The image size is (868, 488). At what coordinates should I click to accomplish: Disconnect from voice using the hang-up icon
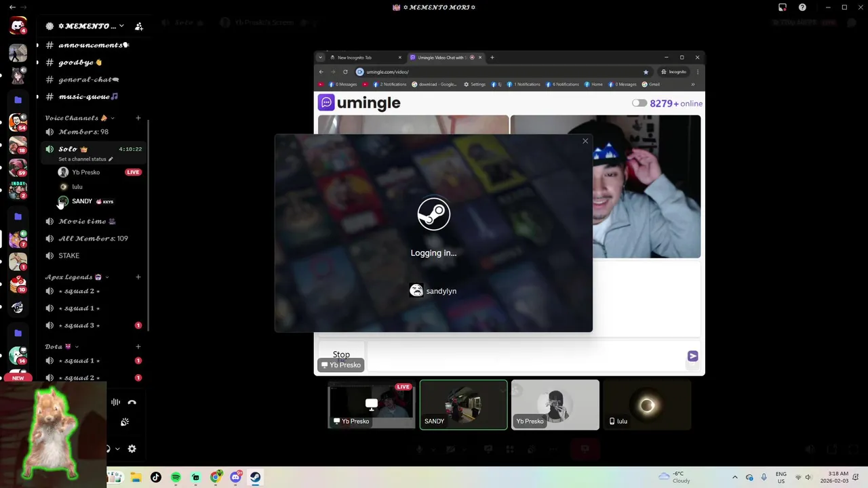[x=132, y=402]
